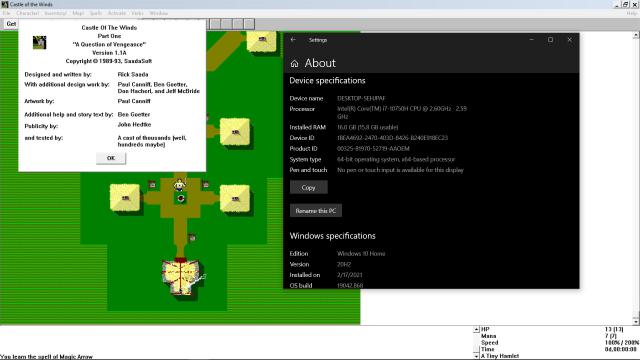
Task: Open the Character menu
Action: point(27,13)
